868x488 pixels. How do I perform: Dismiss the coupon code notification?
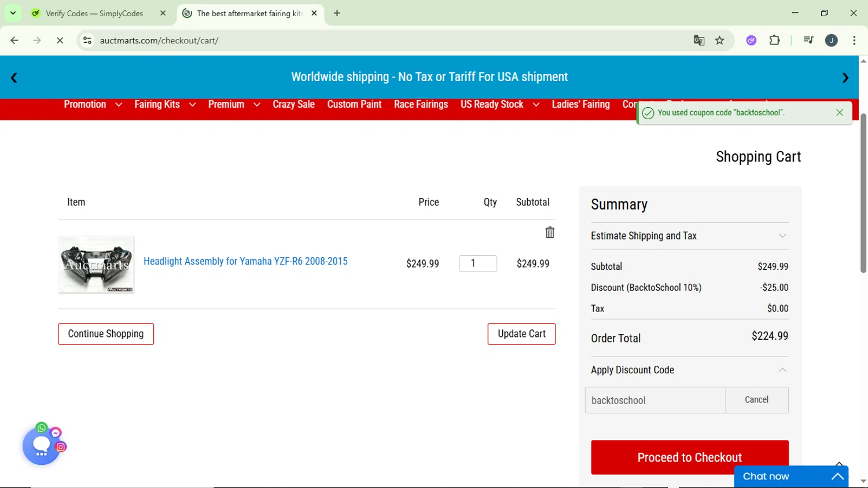coord(840,112)
